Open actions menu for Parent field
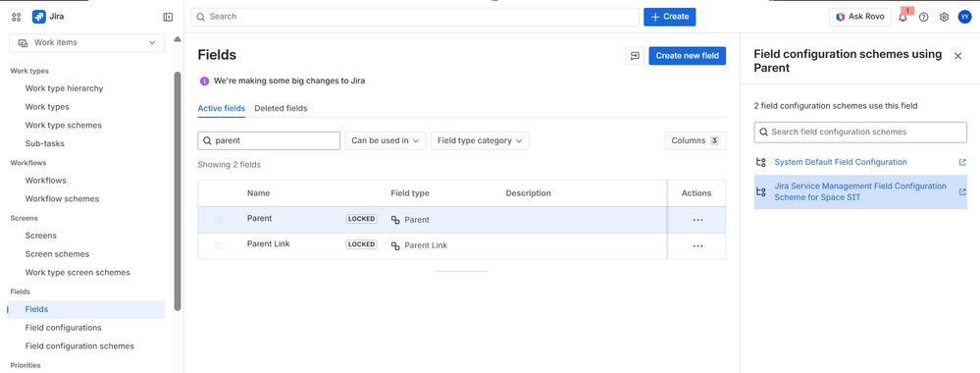980x373 pixels. [x=697, y=220]
